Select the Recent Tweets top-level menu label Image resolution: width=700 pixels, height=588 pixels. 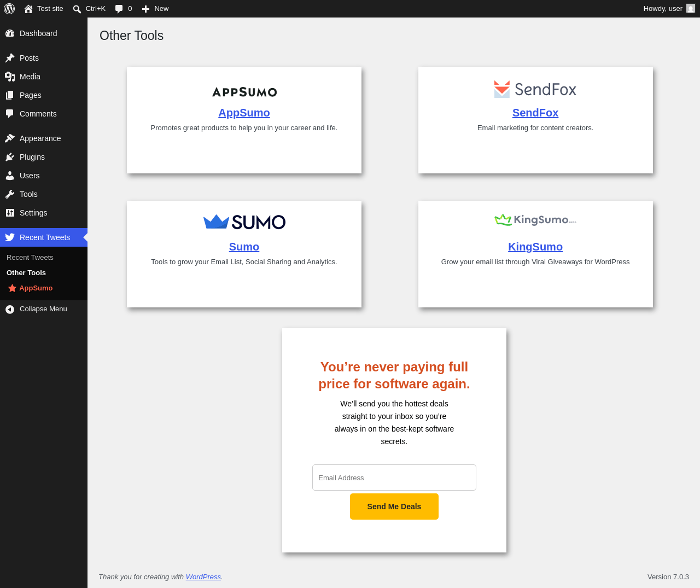tap(45, 237)
